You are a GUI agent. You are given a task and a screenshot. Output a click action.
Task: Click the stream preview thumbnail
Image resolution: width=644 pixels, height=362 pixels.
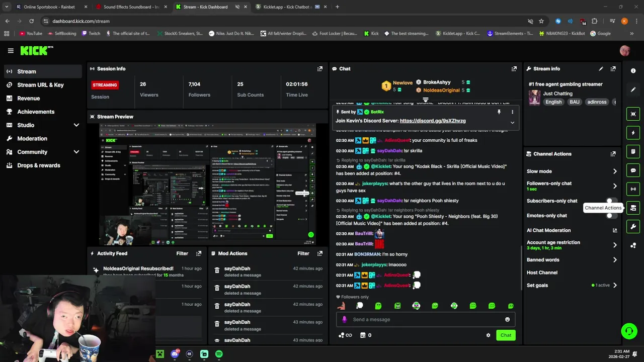[207, 185]
